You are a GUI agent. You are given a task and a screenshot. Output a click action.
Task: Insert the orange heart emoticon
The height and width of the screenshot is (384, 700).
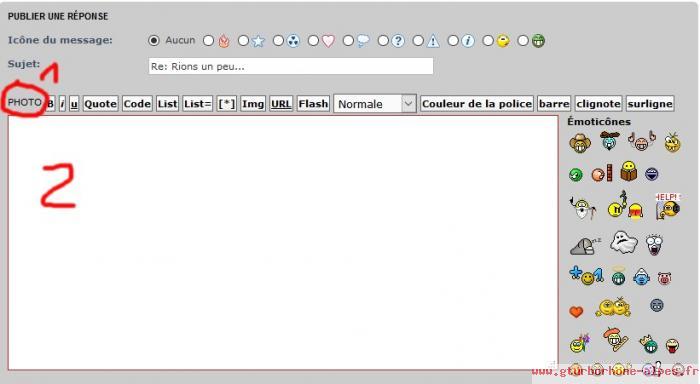(576, 311)
